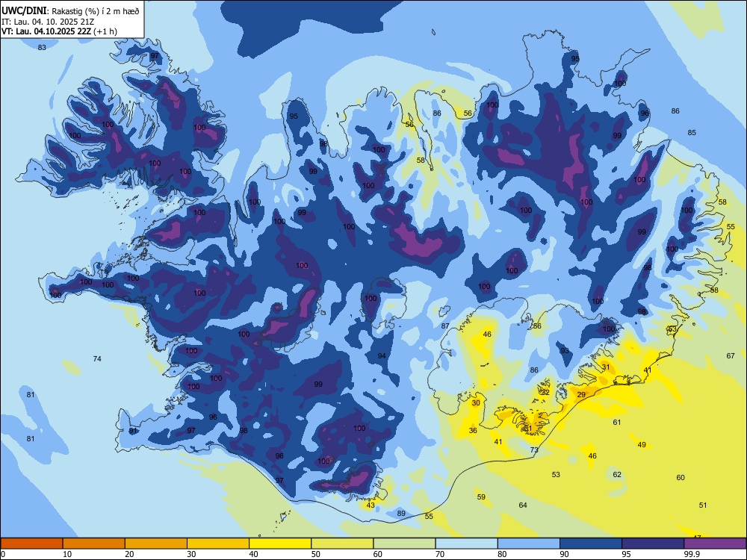Click the lowest humidity value '29'
747x560 pixels.
point(581,395)
